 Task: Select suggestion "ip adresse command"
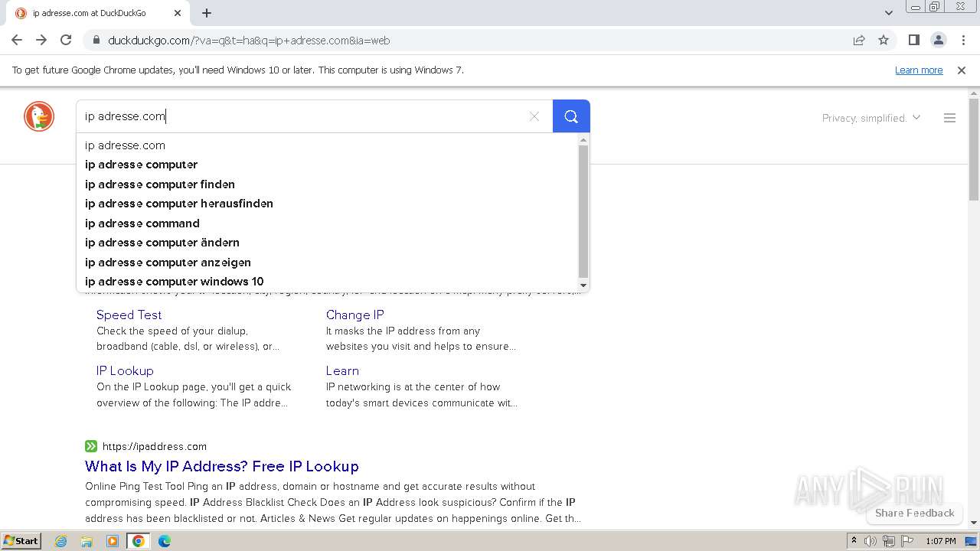pyautogui.click(x=328, y=223)
